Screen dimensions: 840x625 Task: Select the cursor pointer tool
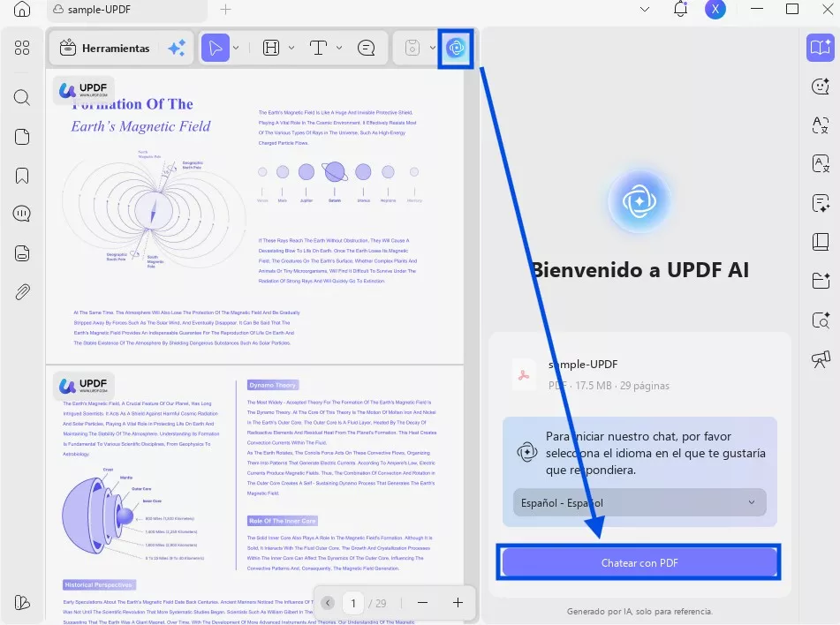(x=215, y=48)
